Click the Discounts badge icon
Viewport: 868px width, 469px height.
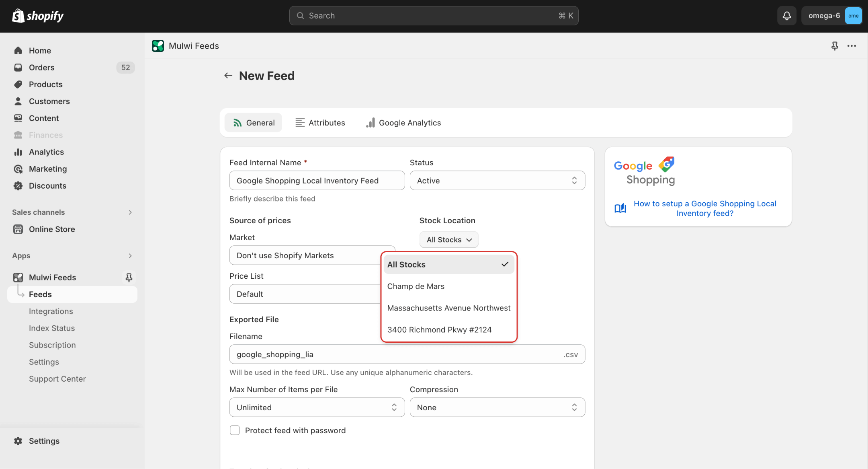click(x=18, y=186)
